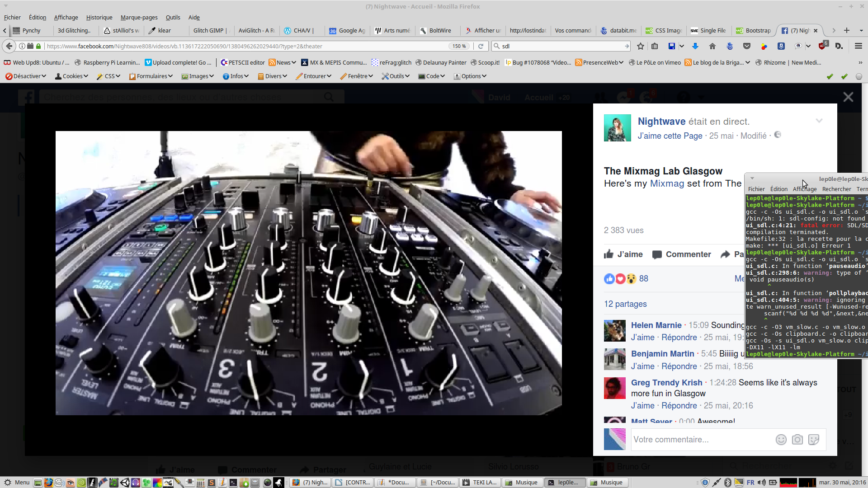Click the grey circle status indicator
The height and width of the screenshot is (488, 868).
tap(859, 76)
